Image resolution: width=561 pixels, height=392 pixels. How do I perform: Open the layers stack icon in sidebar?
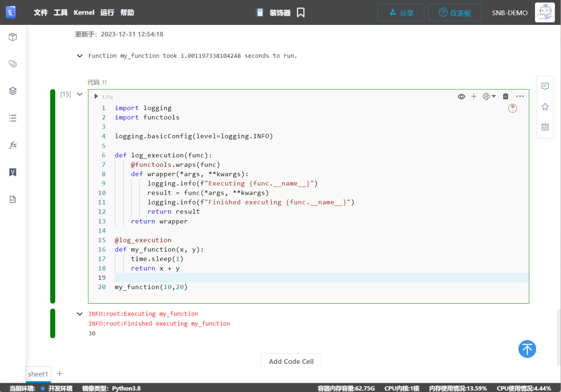click(12, 91)
